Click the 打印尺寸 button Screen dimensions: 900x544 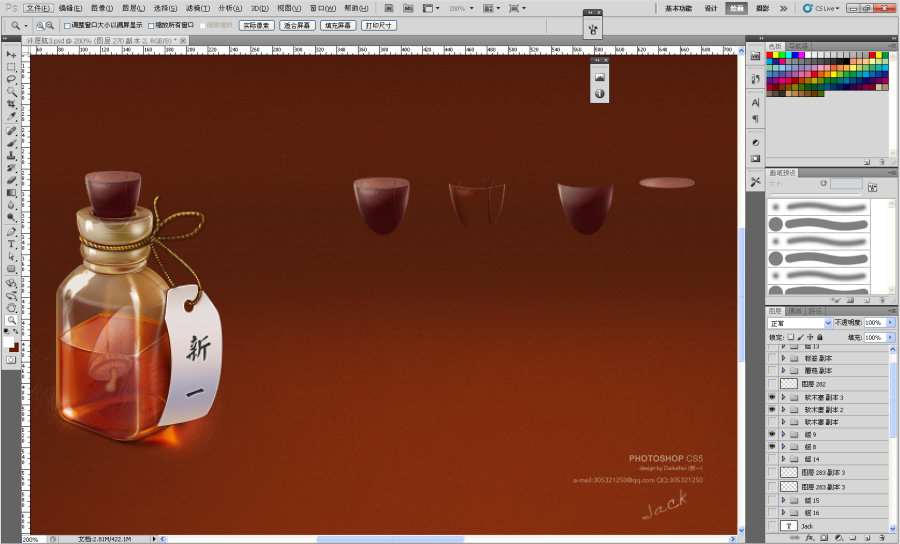(379, 25)
